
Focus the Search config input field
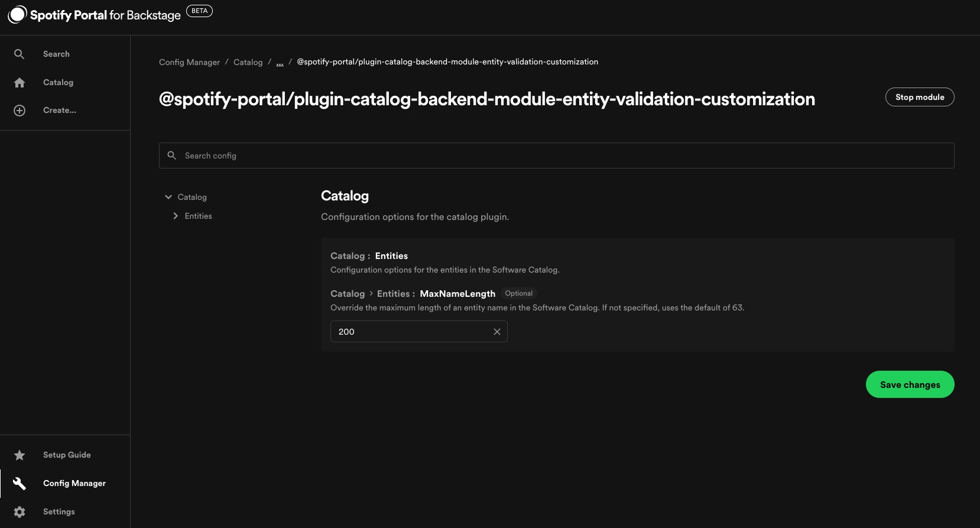coord(556,156)
